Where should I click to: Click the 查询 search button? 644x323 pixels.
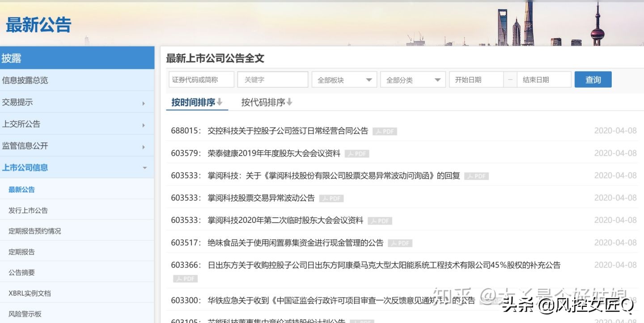(x=593, y=79)
